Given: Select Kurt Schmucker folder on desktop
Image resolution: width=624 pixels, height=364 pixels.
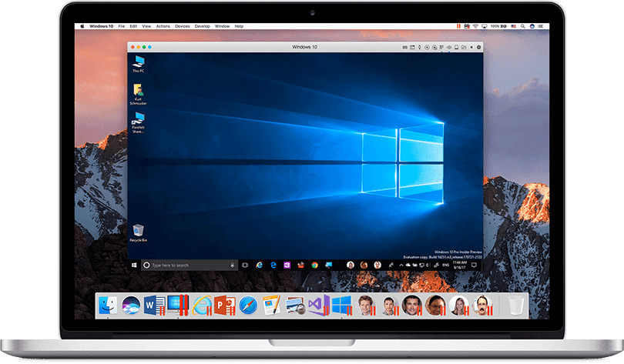Looking at the screenshot, I should [x=138, y=95].
